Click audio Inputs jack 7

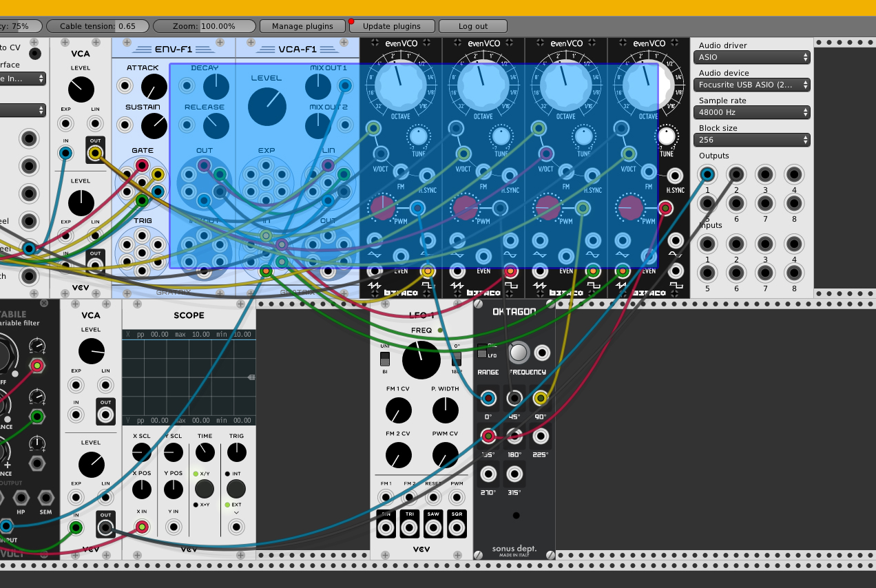[765, 273]
